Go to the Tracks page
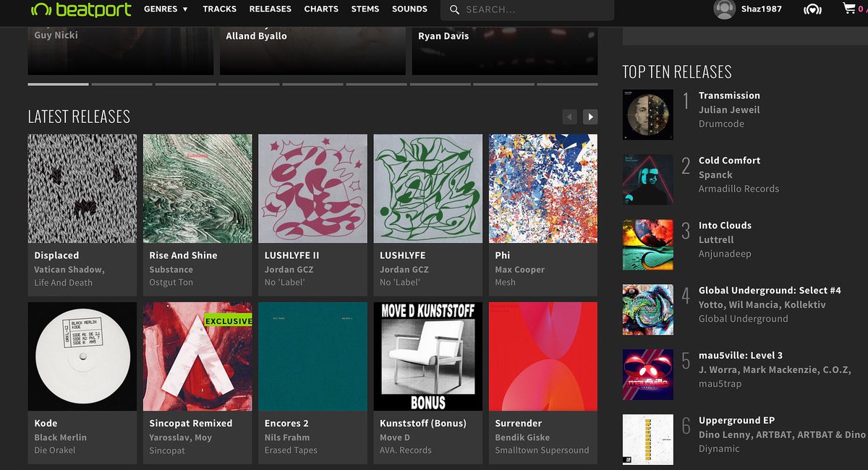The image size is (868, 470). click(220, 9)
